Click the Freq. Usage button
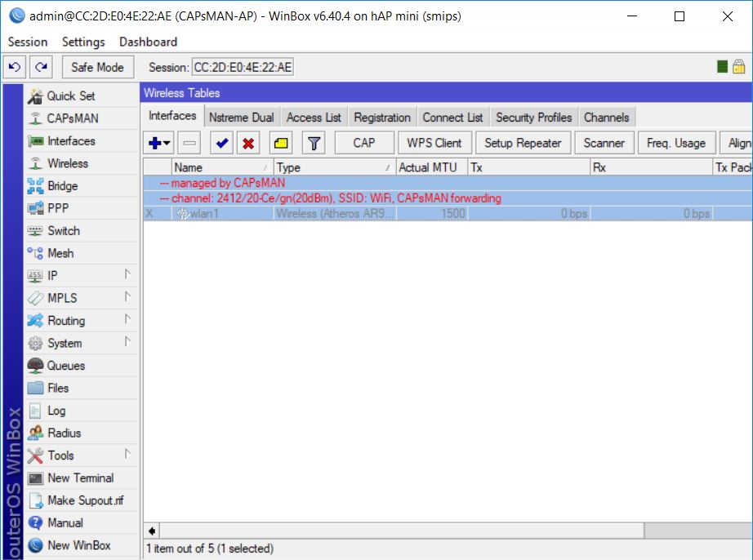 [x=676, y=143]
